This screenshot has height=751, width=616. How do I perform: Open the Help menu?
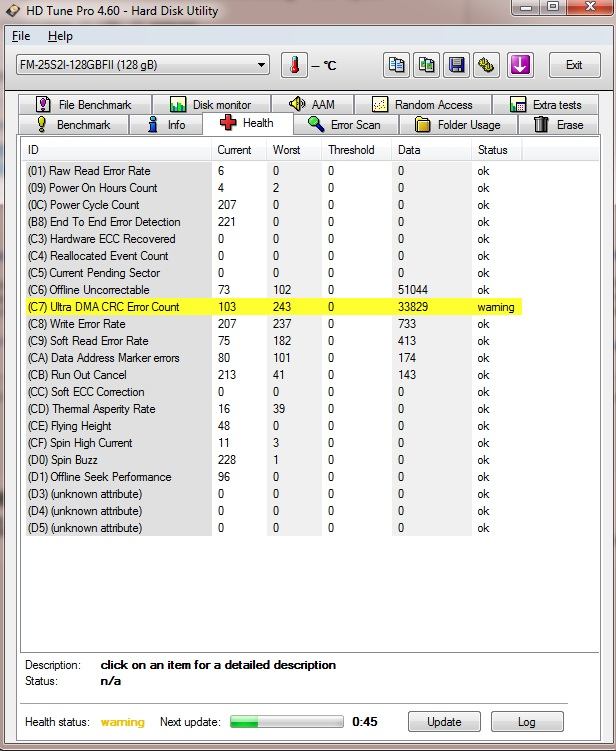(x=60, y=36)
